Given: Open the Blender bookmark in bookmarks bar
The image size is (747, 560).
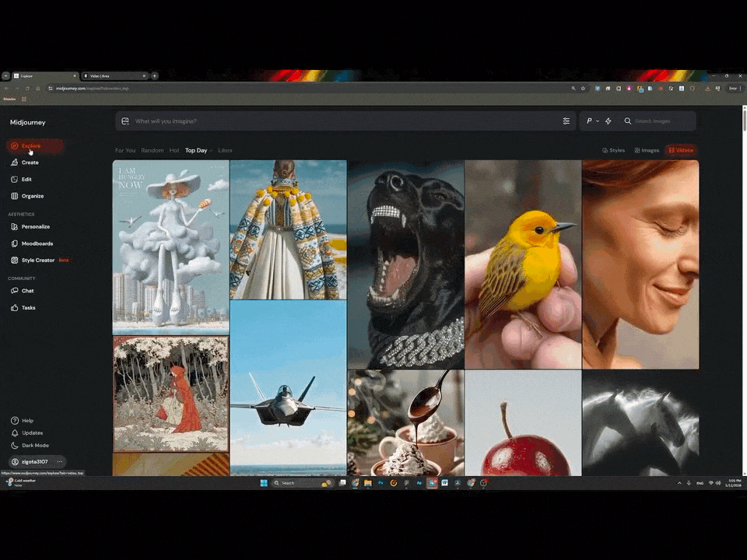Looking at the screenshot, I should pyautogui.click(x=9, y=99).
